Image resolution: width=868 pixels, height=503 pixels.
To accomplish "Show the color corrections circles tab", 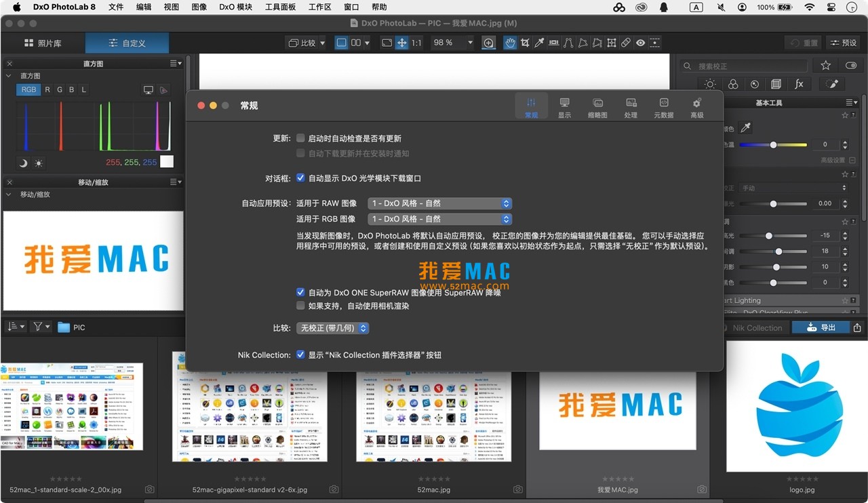I will coord(733,84).
